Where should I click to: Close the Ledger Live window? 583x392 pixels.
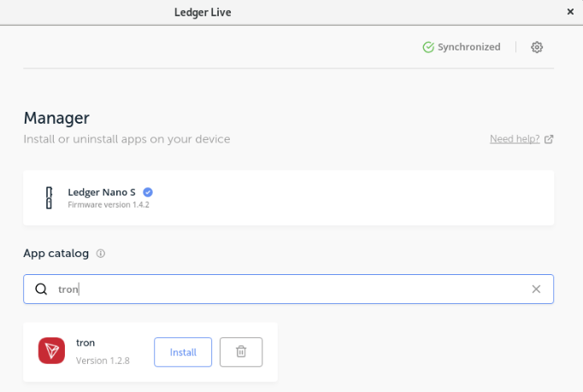pos(570,12)
